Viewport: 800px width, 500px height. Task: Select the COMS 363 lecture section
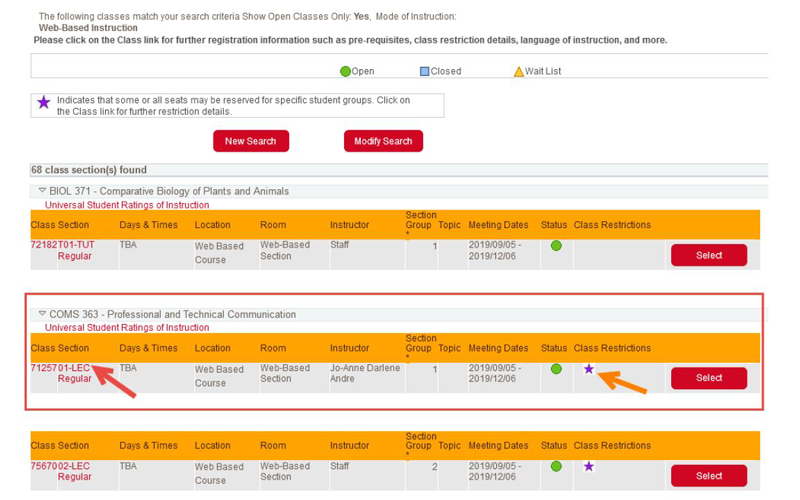[708, 378]
